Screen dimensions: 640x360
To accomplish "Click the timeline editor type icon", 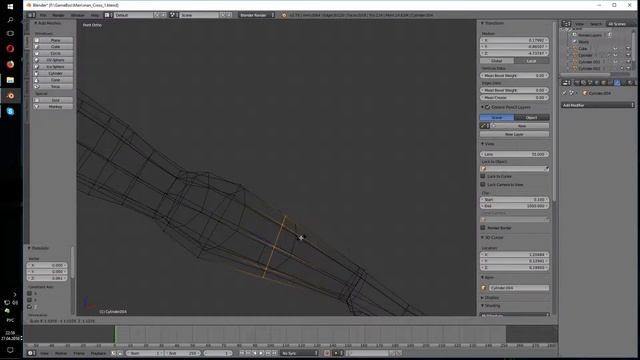I will (31, 353).
